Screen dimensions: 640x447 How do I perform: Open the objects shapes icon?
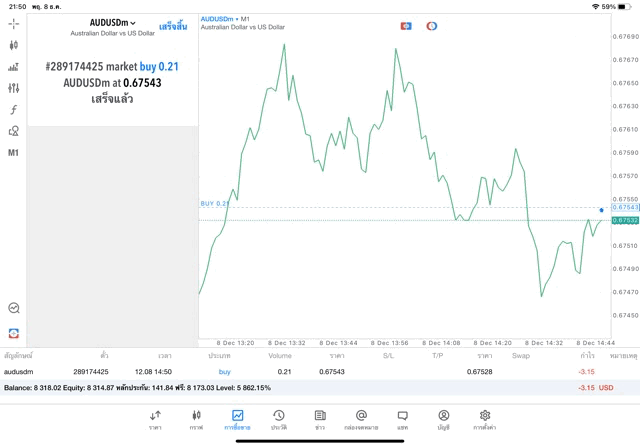(x=13, y=131)
